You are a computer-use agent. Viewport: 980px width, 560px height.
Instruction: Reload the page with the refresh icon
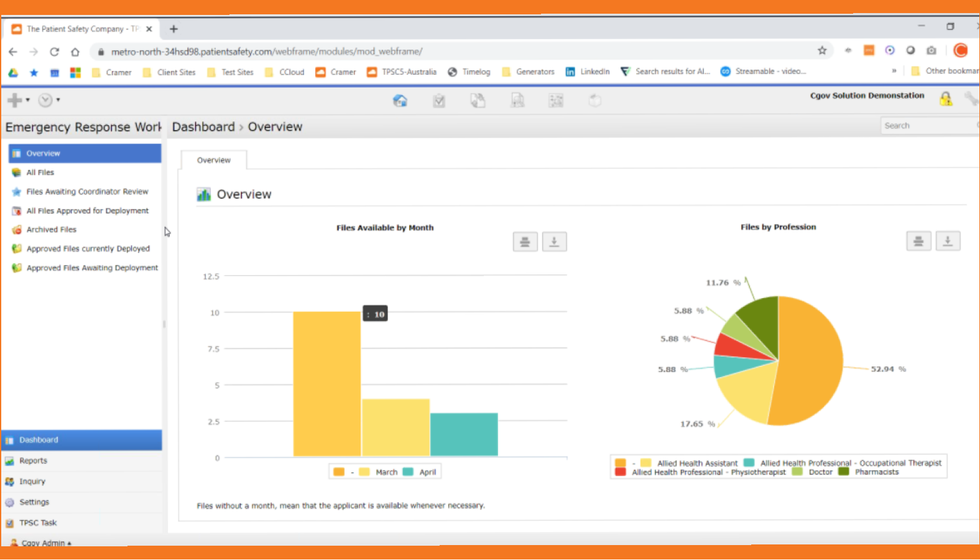click(54, 52)
